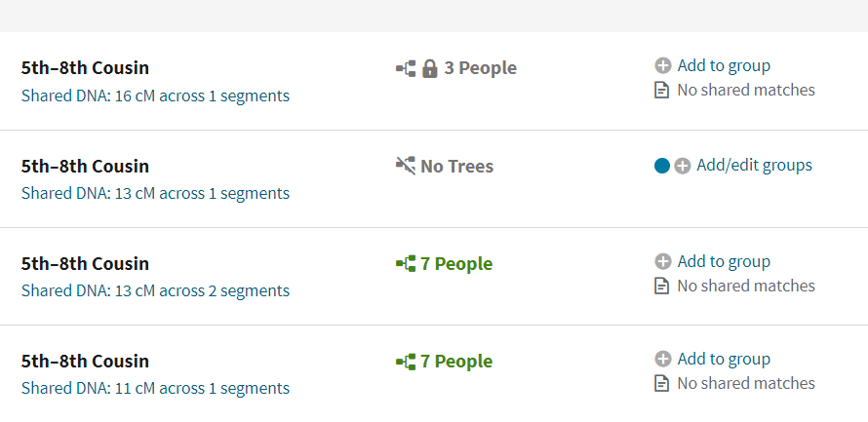868x422 pixels.
Task: Click the lock icon next to 3 People
Action: coord(430,68)
